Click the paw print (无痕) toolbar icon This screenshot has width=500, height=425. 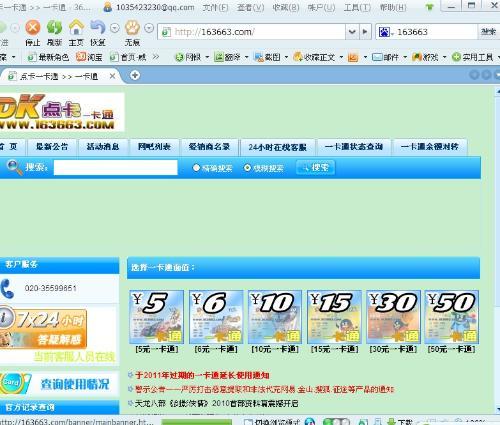point(132,28)
